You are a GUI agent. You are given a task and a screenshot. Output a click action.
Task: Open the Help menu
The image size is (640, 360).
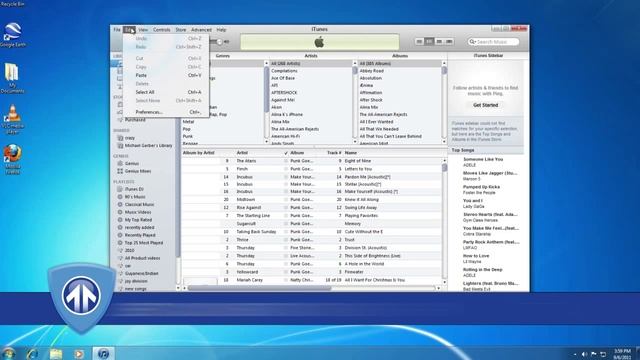pos(221,30)
